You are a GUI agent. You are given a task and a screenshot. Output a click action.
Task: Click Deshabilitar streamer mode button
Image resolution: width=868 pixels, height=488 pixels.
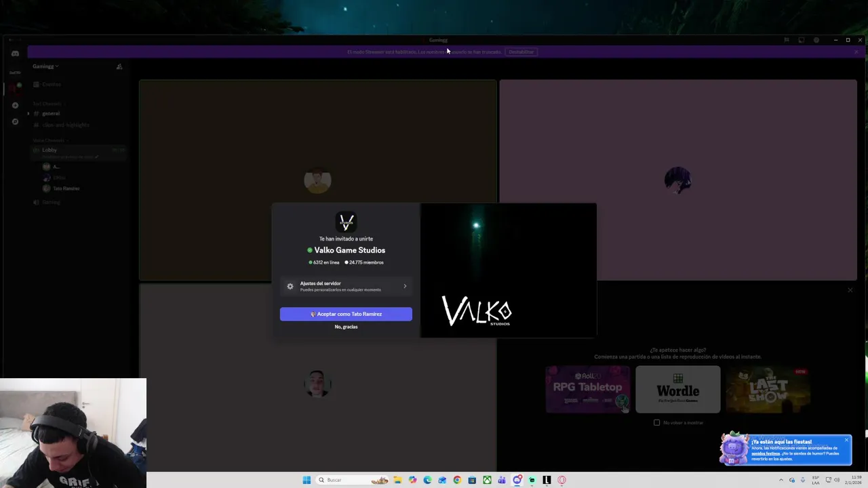tap(521, 52)
